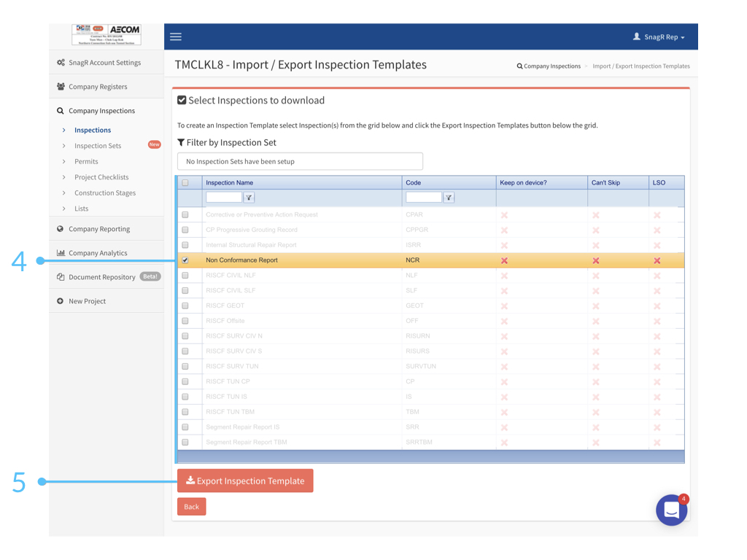Open Inspection Sets sub-item
This screenshot has width=747, height=560.
98,146
